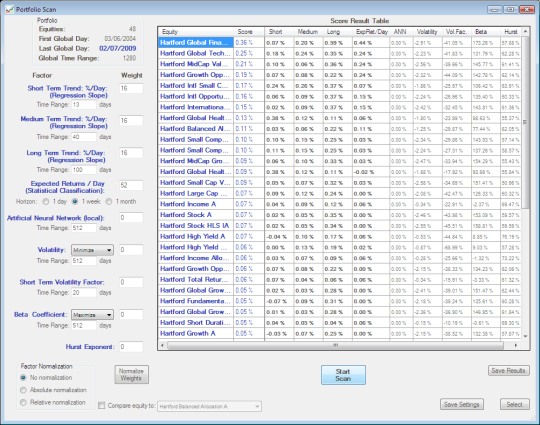Viewport: 540px width, 425px height.
Task: Open the Volatility Minimize dropdown
Action: point(92,250)
